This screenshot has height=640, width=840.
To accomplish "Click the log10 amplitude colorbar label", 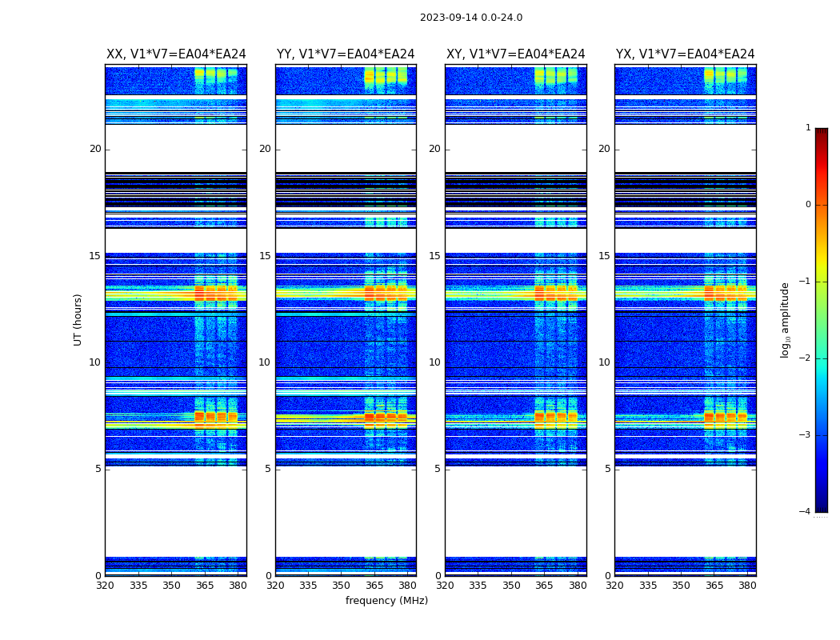I will coord(785,320).
